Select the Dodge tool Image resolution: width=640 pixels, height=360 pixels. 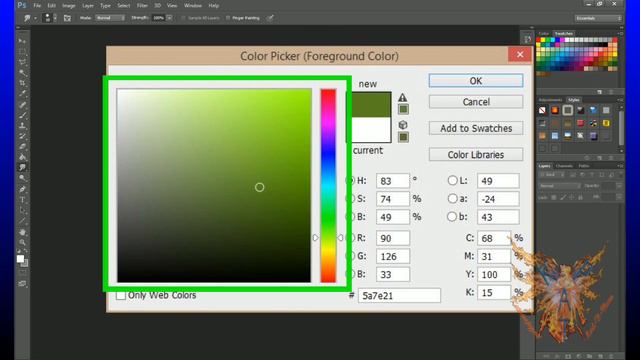(x=22, y=178)
